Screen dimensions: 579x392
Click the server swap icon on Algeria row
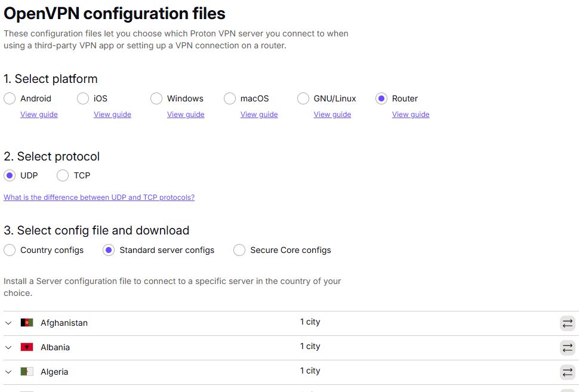(567, 372)
